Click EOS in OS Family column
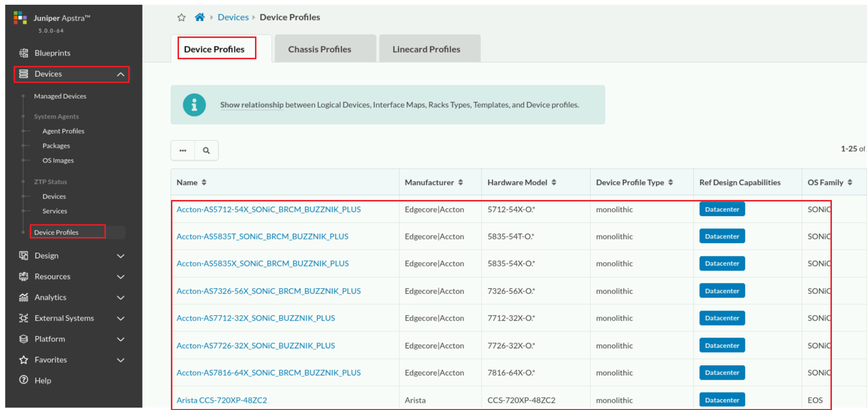Screen dimensions: 868x410 pyautogui.click(x=815, y=400)
